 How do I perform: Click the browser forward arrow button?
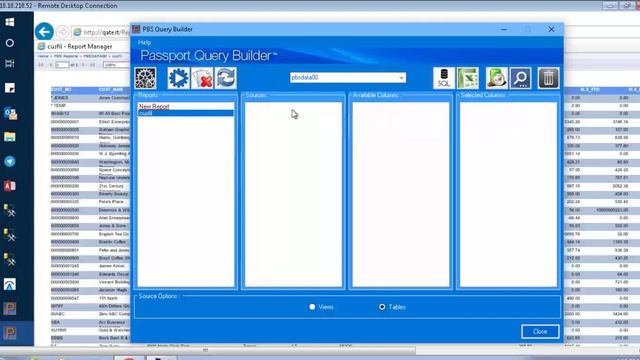coord(62,32)
